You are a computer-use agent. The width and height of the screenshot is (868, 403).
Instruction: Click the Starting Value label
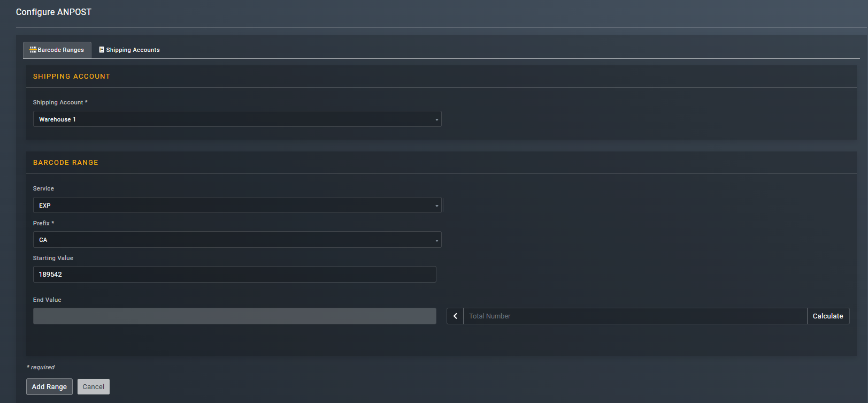53,258
